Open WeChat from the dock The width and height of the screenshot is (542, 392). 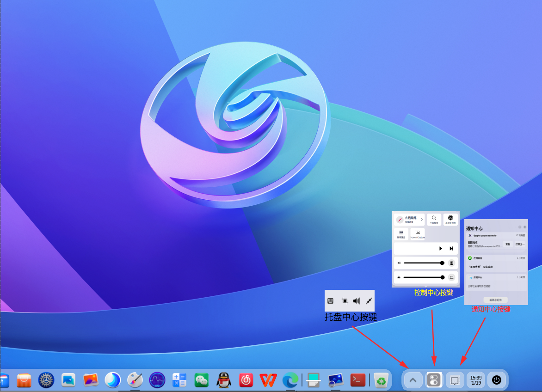(202, 380)
